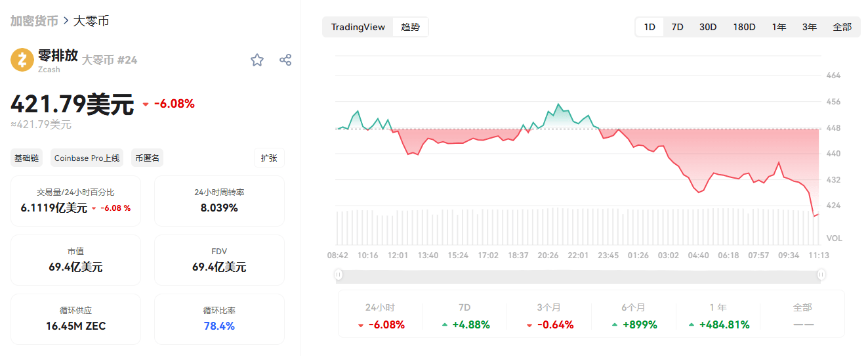
Task: Click the right handle of chart range slider
Action: [821, 275]
